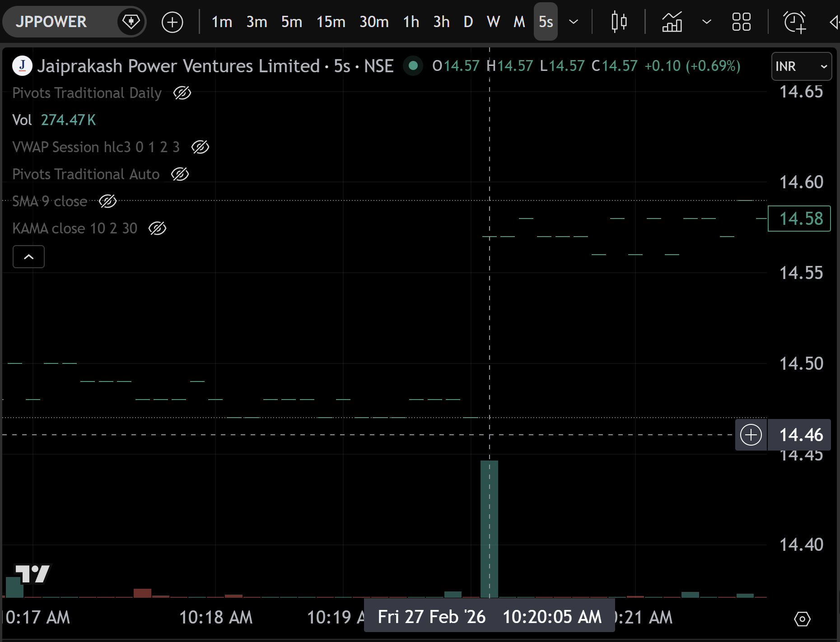
Task: Open the Indicators chart icon
Action: tap(672, 22)
